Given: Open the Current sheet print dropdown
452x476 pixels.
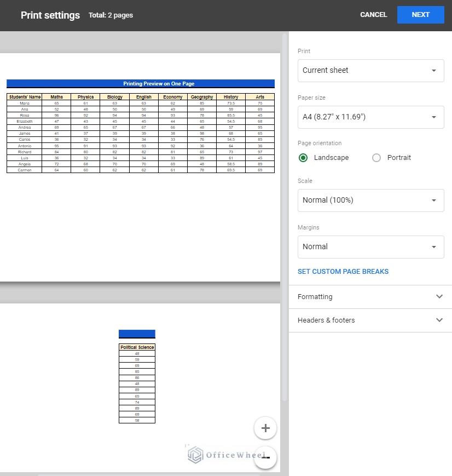Looking at the screenshot, I should pyautogui.click(x=370, y=70).
